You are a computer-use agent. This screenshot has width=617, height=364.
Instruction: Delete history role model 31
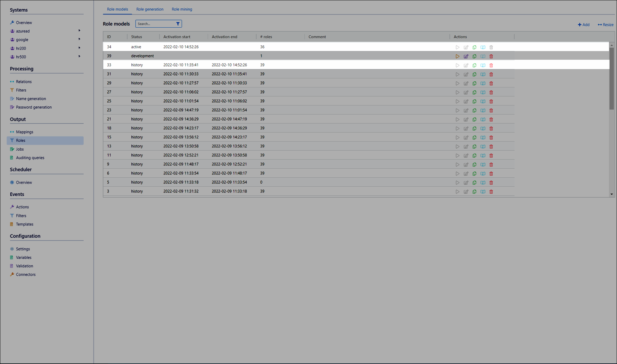pyautogui.click(x=491, y=74)
